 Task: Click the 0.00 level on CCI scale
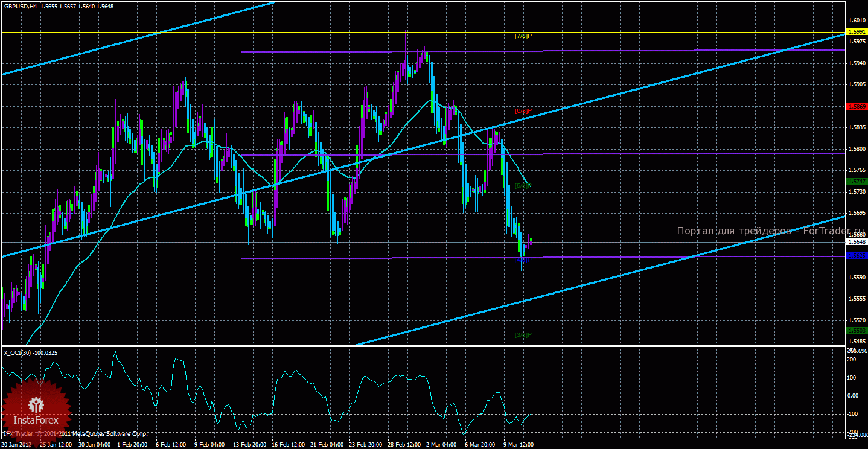[x=854, y=396]
